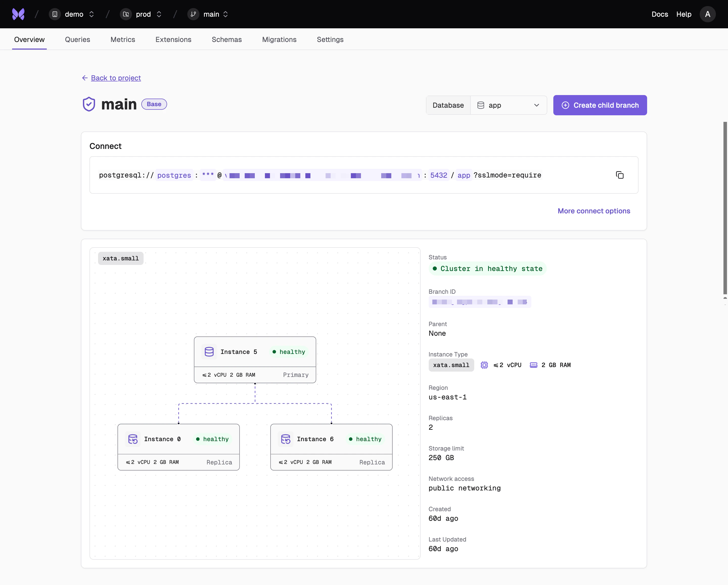Click the CPU icon in the Instance Type row
728x585 pixels.
[x=484, y=365]
